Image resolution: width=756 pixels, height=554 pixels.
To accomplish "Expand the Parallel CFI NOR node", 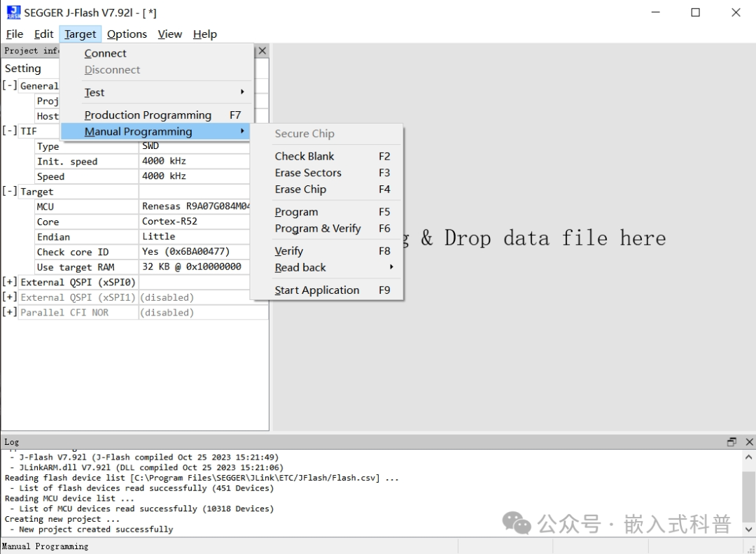I will coord(10,312).
